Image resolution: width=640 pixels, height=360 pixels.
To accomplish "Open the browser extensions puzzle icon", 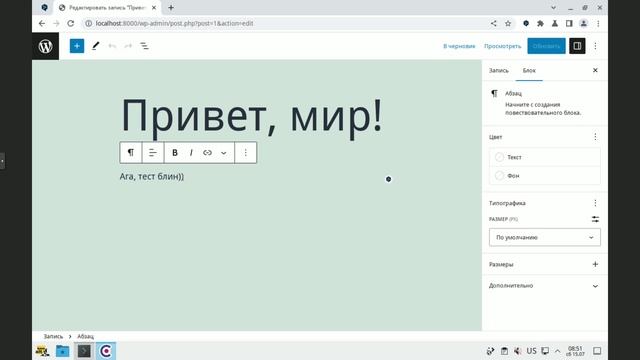I will tap(540, 23).
